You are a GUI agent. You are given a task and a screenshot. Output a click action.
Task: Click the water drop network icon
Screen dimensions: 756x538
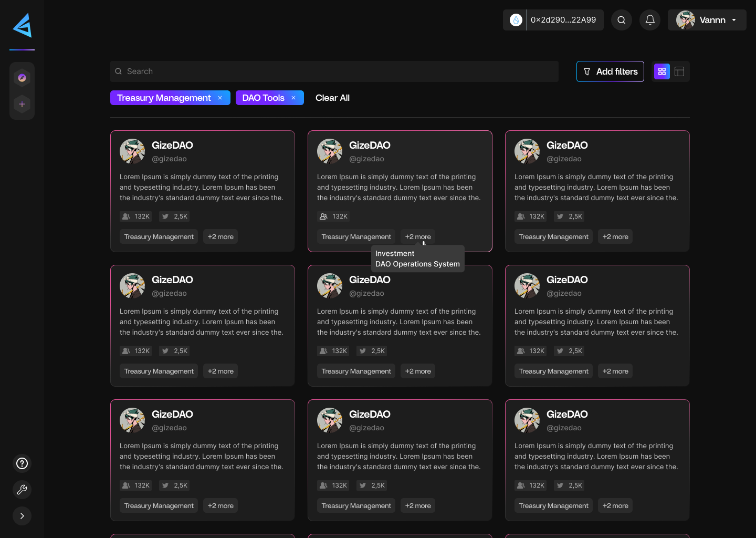click(x=516, y=20)
